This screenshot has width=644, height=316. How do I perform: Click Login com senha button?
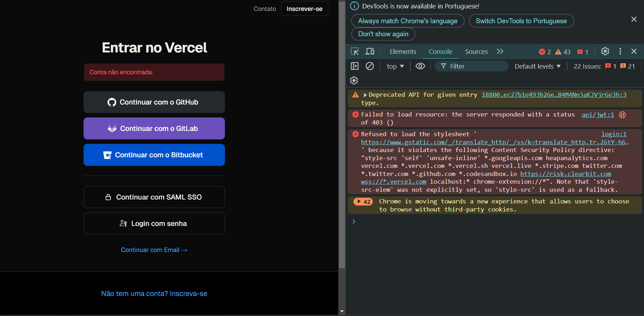(x=154, y=223)
